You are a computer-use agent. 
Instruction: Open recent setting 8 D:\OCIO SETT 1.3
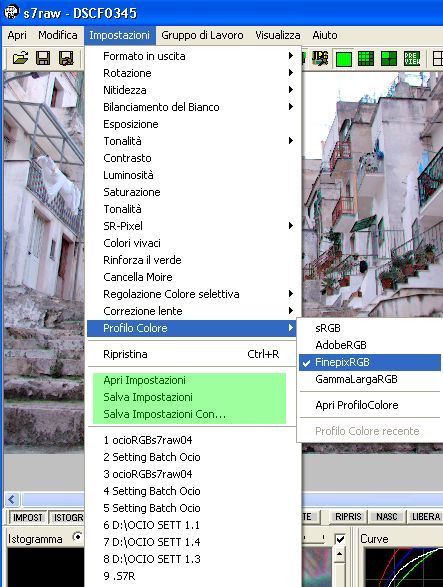coord(193,559)
